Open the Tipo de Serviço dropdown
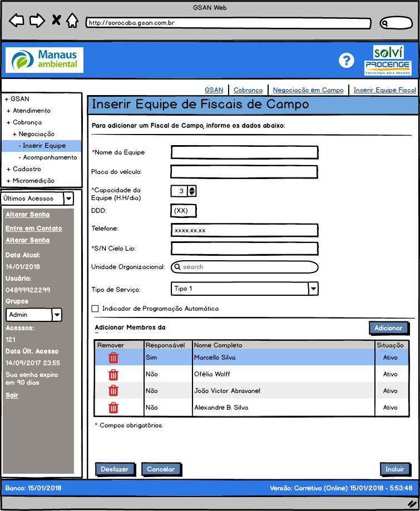The image size is (420, 511). tap(313, 289)
